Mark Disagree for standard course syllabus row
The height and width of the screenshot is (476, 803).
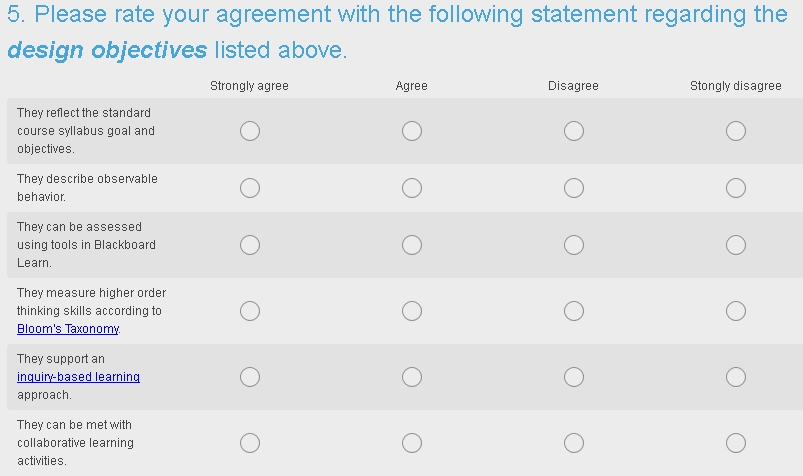(x=574, y=131)
